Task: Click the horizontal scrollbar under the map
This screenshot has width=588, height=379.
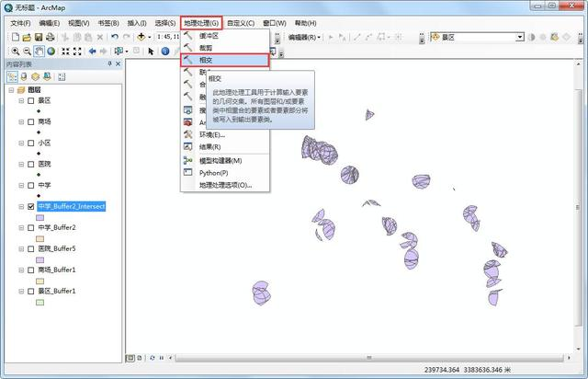Action: 369,358
